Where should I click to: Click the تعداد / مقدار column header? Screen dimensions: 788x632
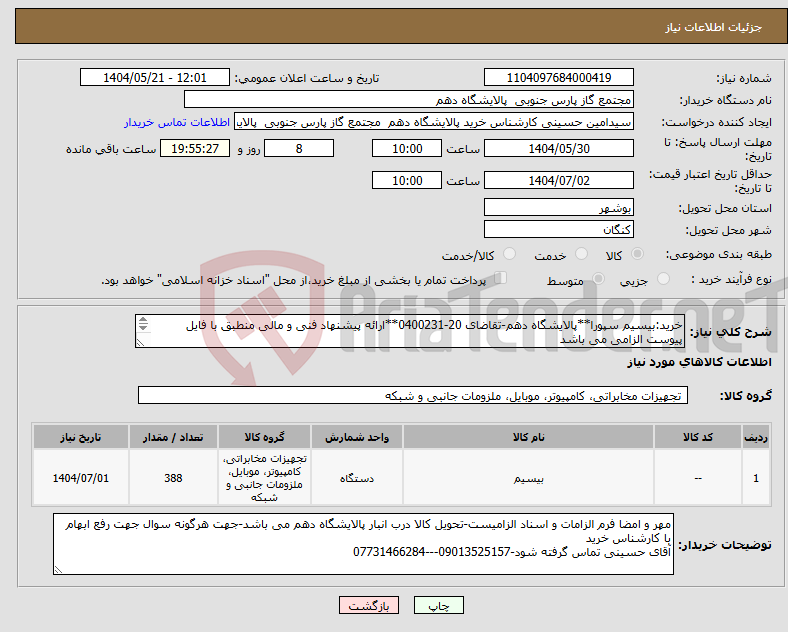click(x=173, y=437)
